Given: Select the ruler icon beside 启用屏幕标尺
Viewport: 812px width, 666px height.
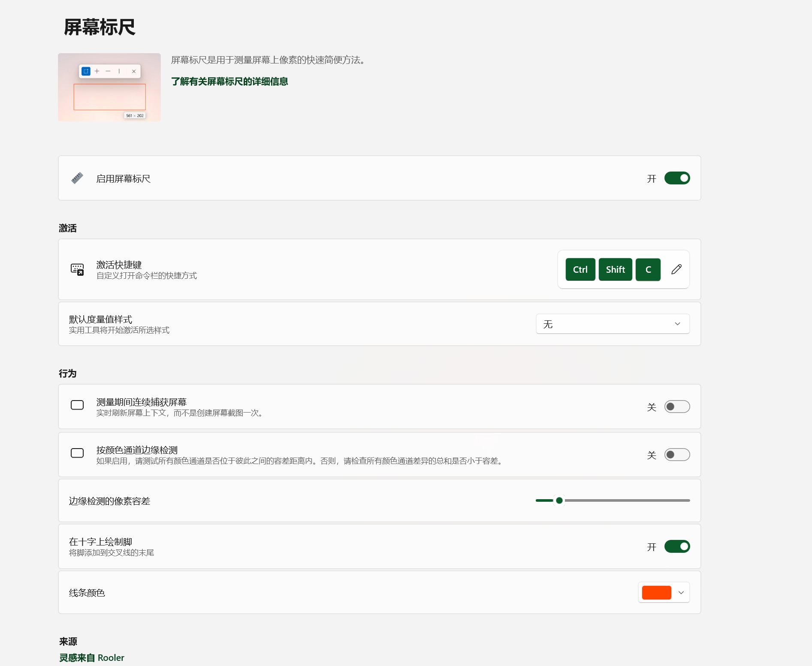Looking at the screenshot, I should (77, 178).
